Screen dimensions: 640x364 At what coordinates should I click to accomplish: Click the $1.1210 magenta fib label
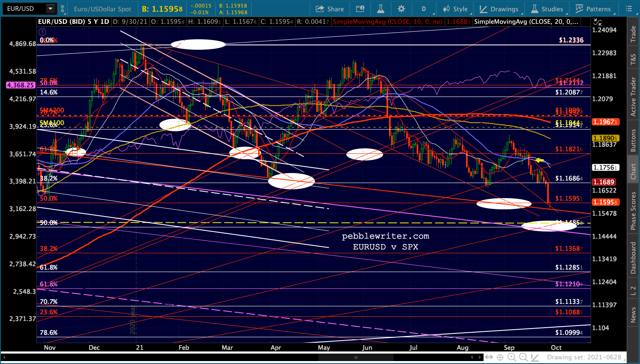click(x=569, y=284)
